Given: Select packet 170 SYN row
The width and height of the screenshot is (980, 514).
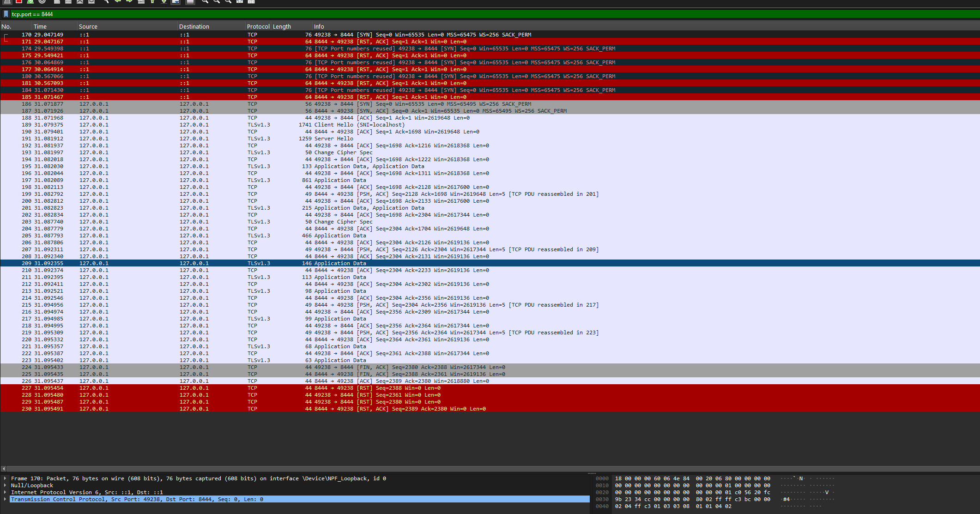Looking at the screenshot, I should [490, 35].
